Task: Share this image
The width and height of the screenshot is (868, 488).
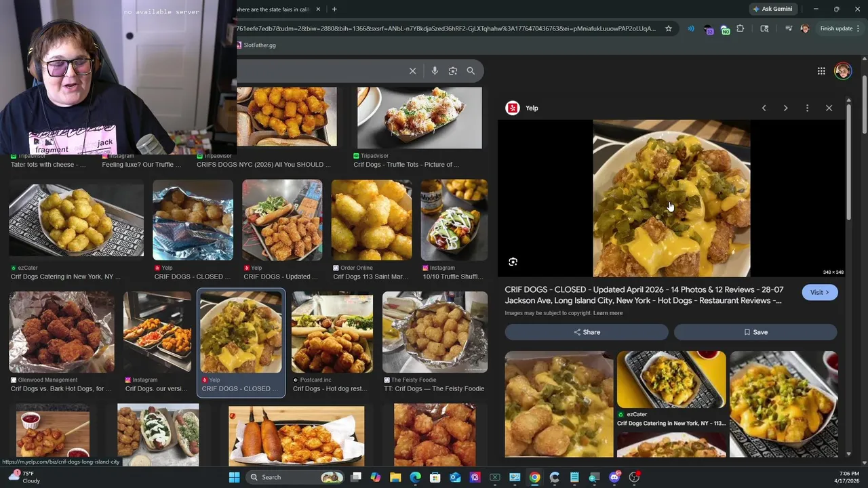Action: pos(587,332)
